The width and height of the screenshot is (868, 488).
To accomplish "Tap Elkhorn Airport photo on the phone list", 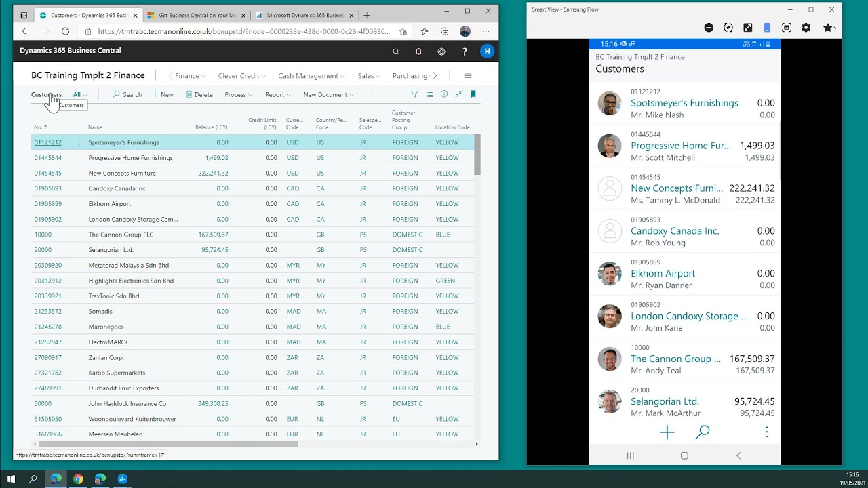I will click(610, 274).
